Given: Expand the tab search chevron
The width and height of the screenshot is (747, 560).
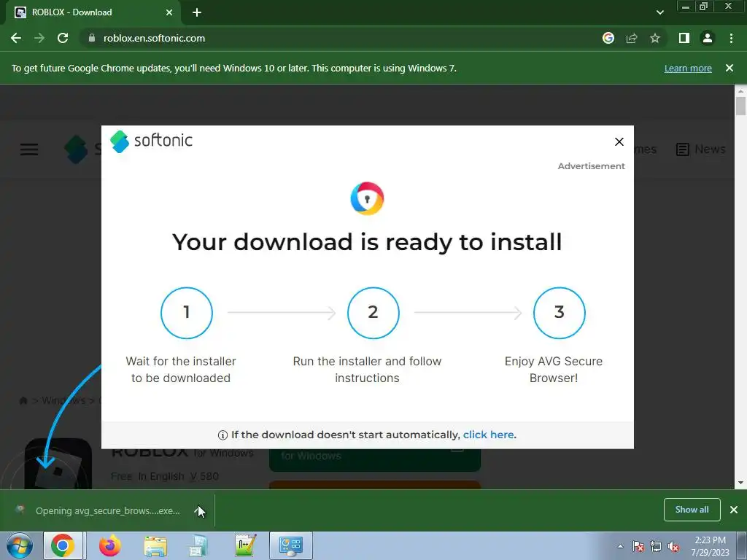Looking at the screenshot, I should [x=659, y=12].
